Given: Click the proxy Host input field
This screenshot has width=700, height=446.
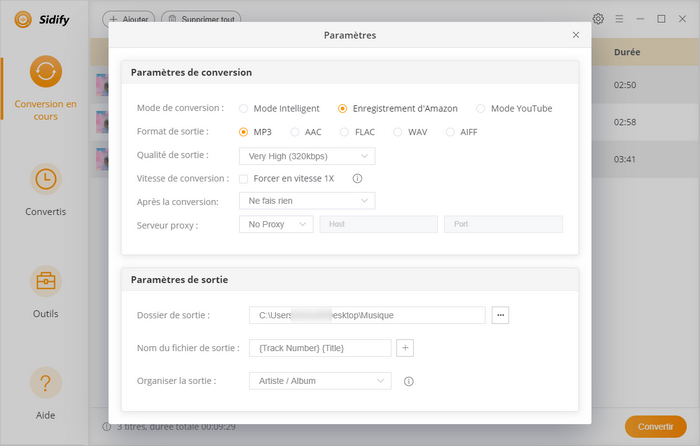Looking at the screenshot, I should [378, 224].
